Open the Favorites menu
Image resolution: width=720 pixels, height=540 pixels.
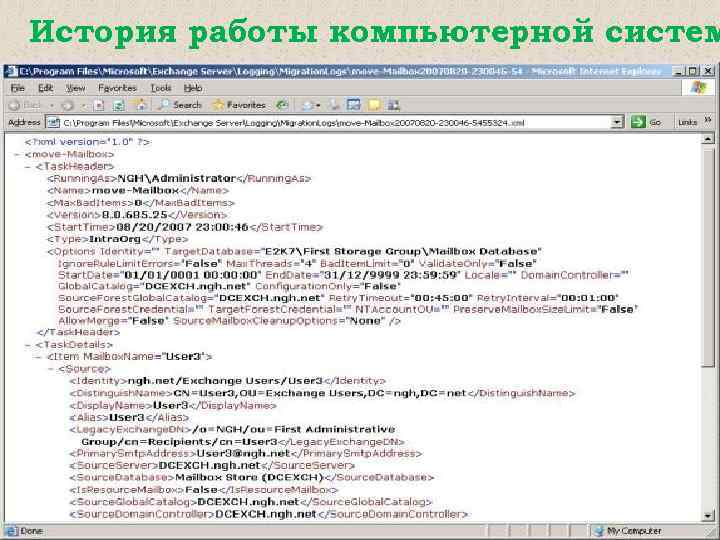[118, 88]
